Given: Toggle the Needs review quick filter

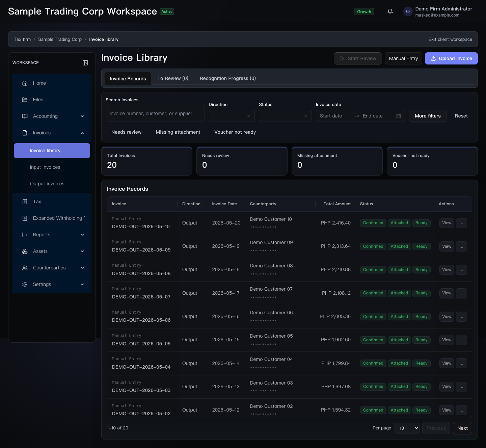Looking at the screenshot, I should point(127,132).
